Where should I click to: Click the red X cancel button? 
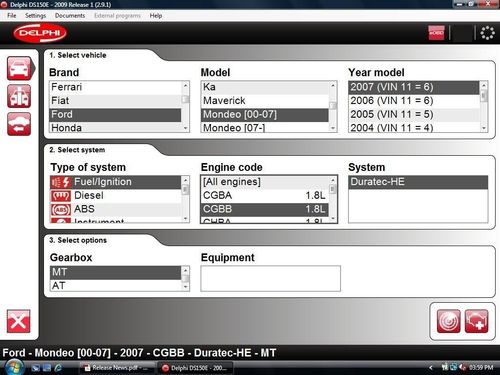click(x=18, y=321)
